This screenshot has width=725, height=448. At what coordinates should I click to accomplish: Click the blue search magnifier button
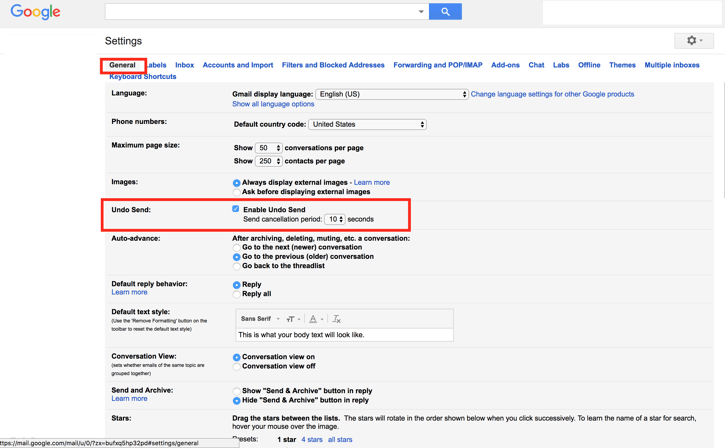[445, 12]
